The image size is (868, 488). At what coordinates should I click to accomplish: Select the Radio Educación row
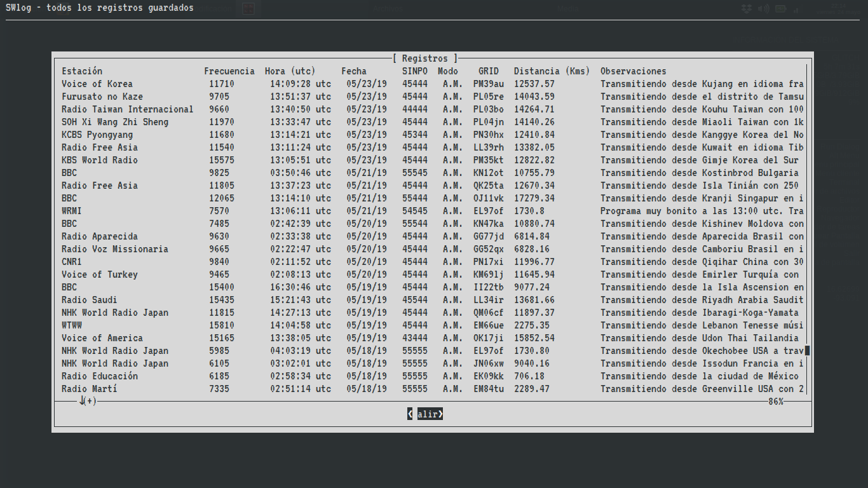433,376
